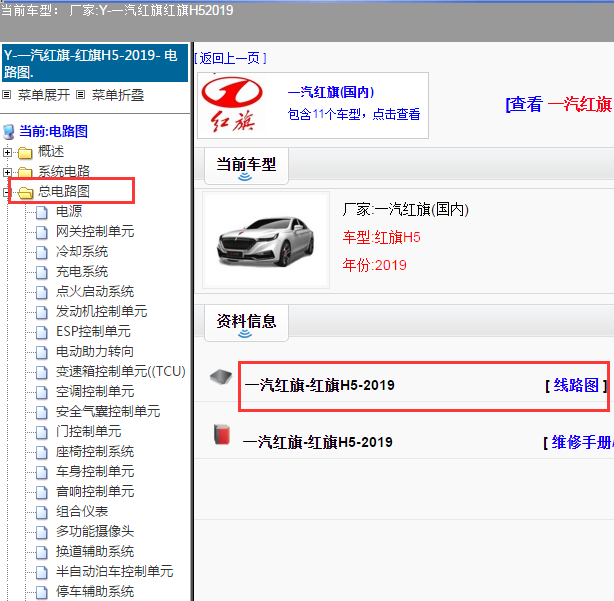The image size is (614, 601).
Task: Click the page icon beside 冷却系统
Action: pyautogui.click(x=42, y=252)
